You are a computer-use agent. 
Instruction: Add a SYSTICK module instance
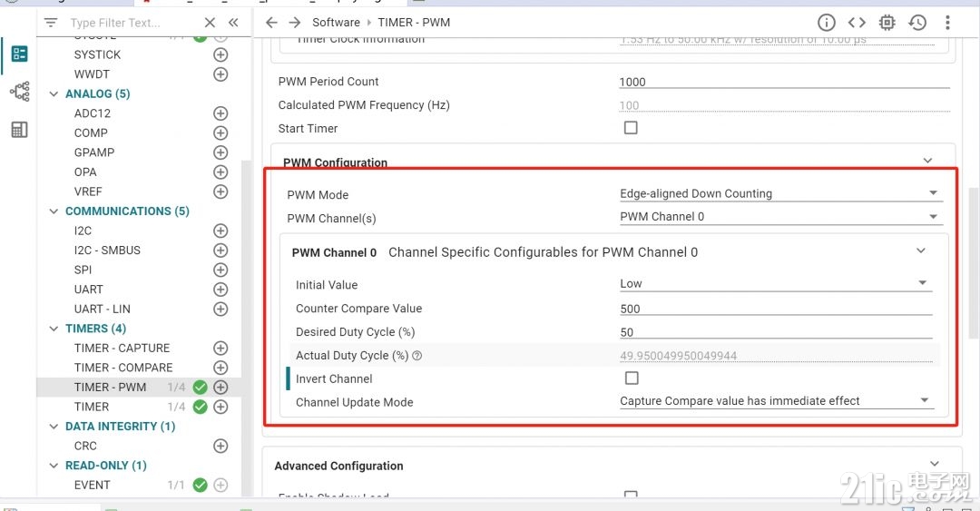(x=220, y=55)
